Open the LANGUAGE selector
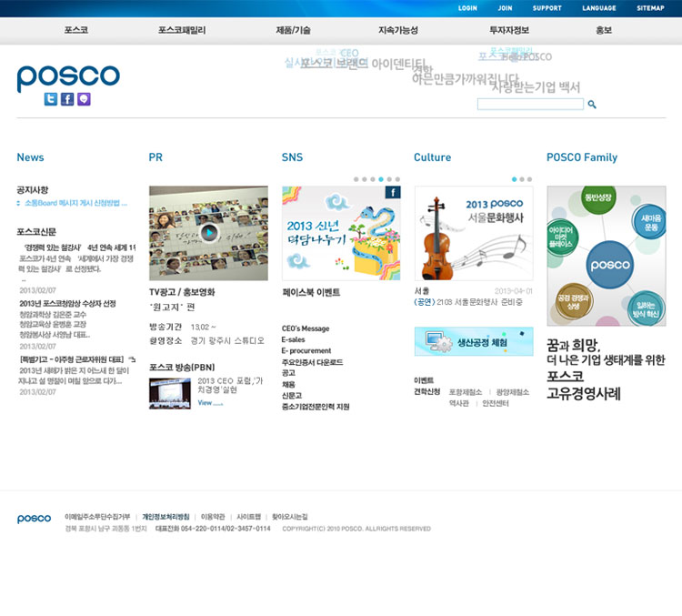This screenshot has height=616, width=682. [x=599, y=8]
